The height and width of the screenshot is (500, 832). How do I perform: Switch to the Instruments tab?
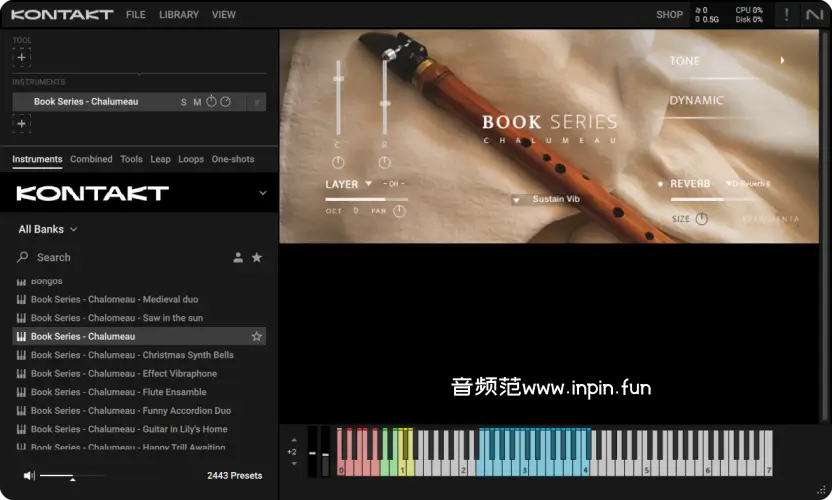coord(37,159)
